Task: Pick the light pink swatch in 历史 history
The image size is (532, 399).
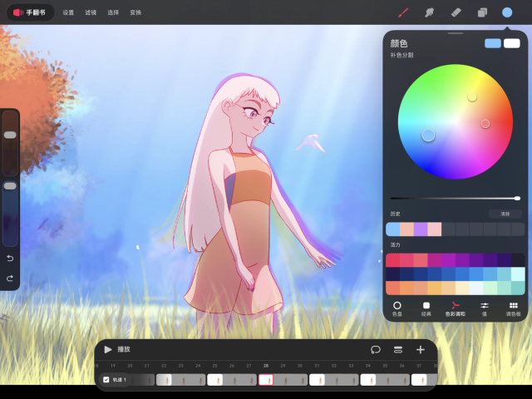Action: 435,229
